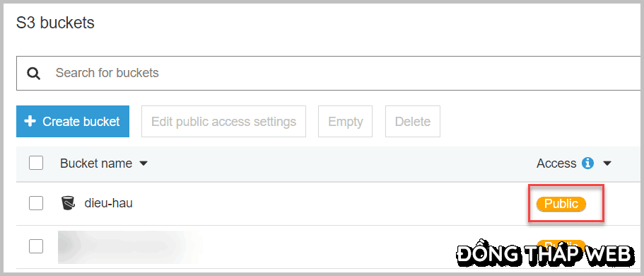Click the Access column header label
Screen dimensions: 644x276
(x=556, y=163)
